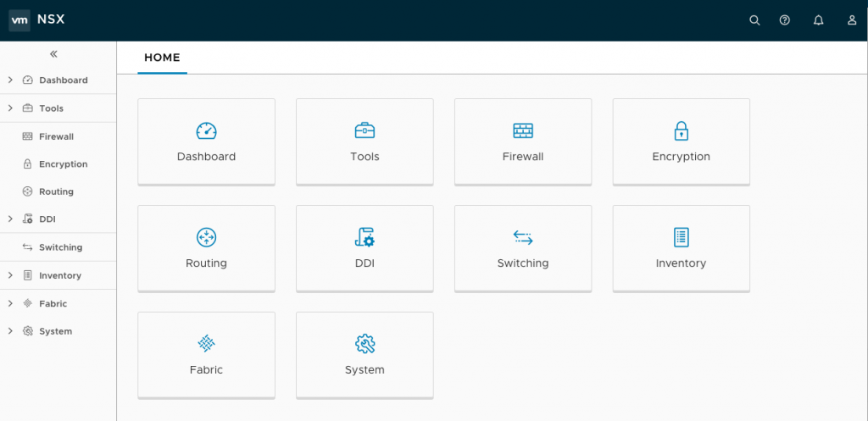
Task: Open the help question mark icon
Action: 784,20
